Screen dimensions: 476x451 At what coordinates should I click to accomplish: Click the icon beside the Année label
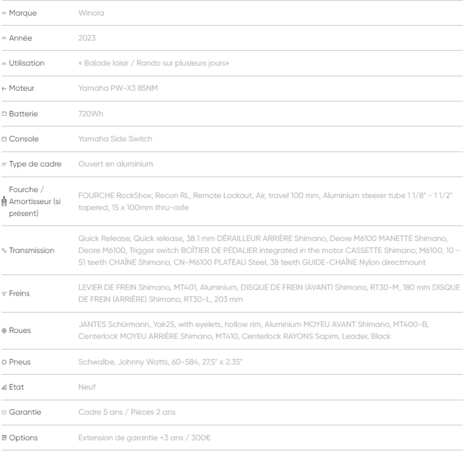click(x=4, y=38)
